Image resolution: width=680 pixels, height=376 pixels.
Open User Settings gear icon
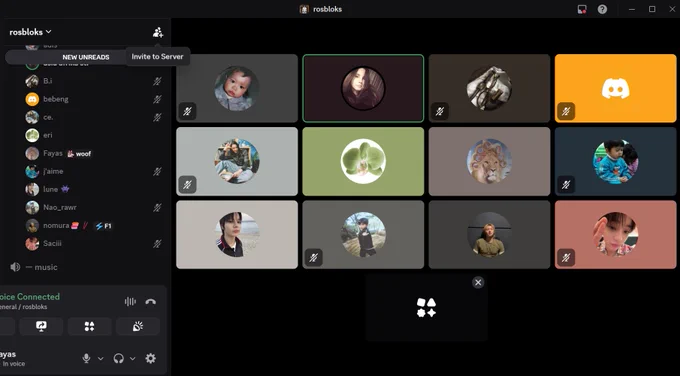[150, 358]
